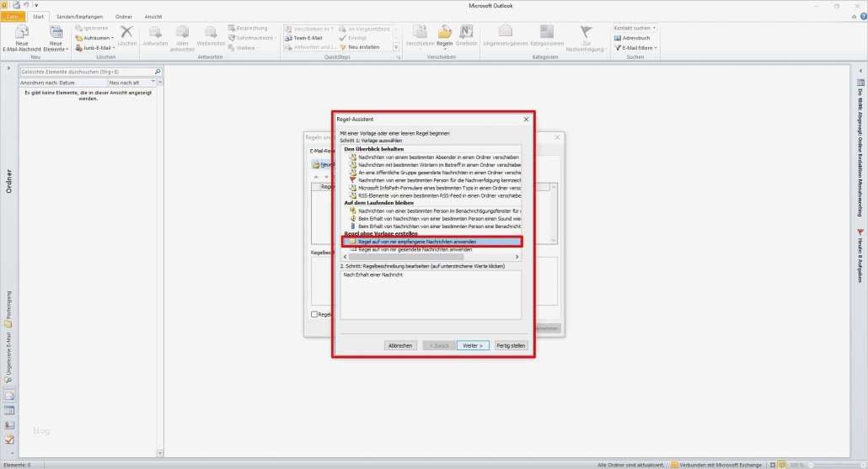This screenshot has height=469, width=868.
Task: Click the OneNote ribbon icon
Action: pyautogui.click(x=466, y=31)
